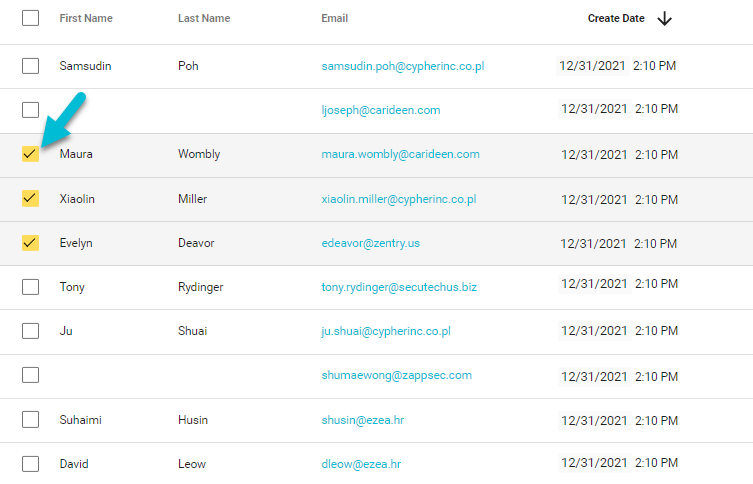Open the shumaewong@zappsec.com email link
Viewport: 753px width, 484px height.
point(396,375)
